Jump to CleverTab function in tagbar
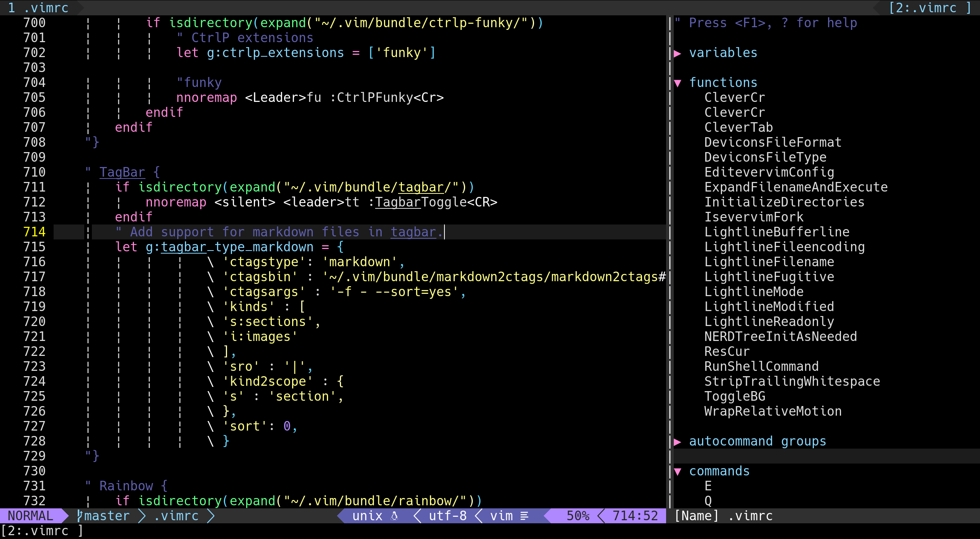Screen dimensions: 980x539 tap(738, 127)
